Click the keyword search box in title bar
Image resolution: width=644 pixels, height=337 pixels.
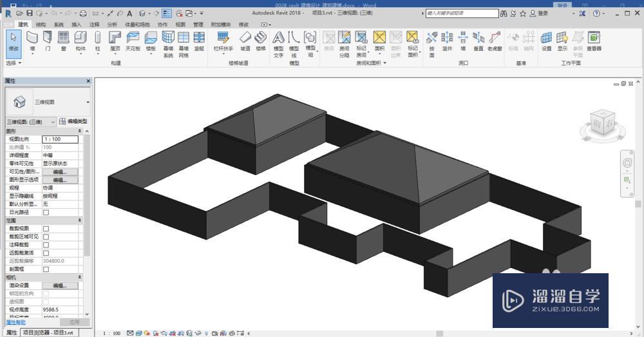[462, 14]
